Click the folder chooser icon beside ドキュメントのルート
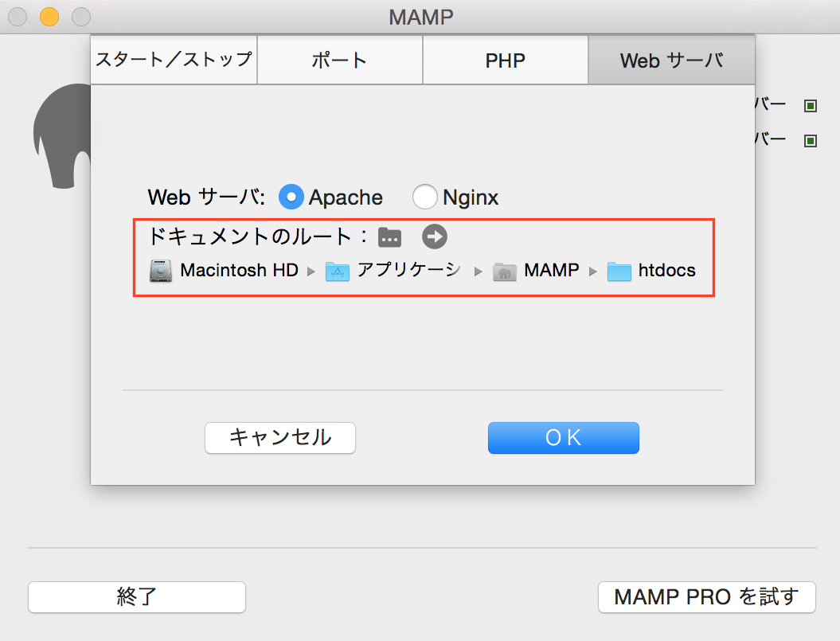The height and width of the screenshot is (641, 840). 389,236
